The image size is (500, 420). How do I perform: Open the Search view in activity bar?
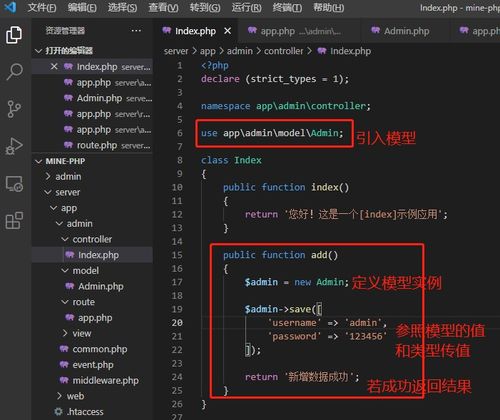pos(14,72)
